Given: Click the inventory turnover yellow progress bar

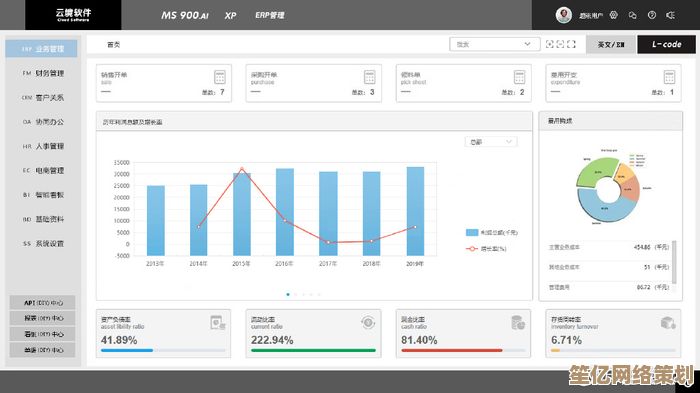Looking at the screenshot, I should tap(555, 351).
